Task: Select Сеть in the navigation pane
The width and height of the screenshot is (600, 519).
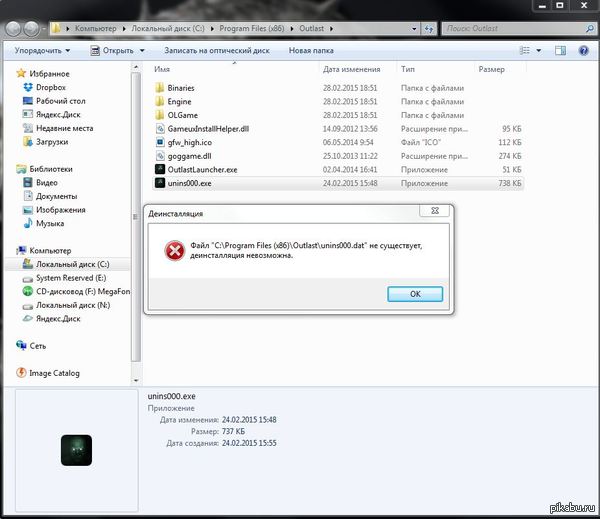Action: (31, 346)
